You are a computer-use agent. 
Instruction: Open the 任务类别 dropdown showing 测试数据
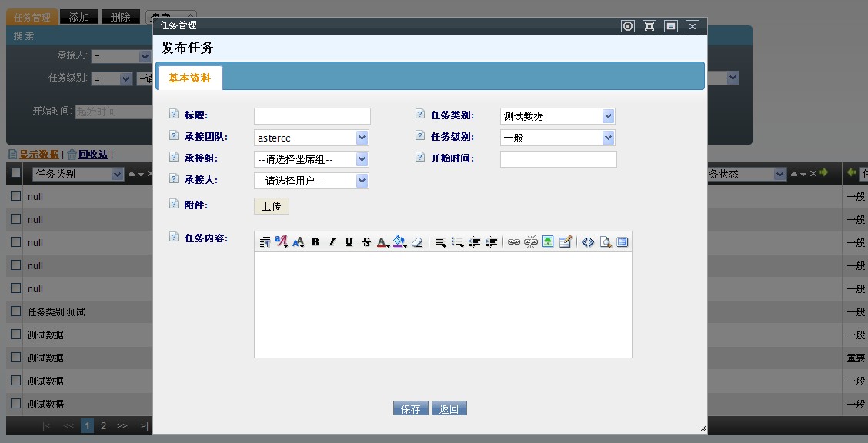pos(557,116)
